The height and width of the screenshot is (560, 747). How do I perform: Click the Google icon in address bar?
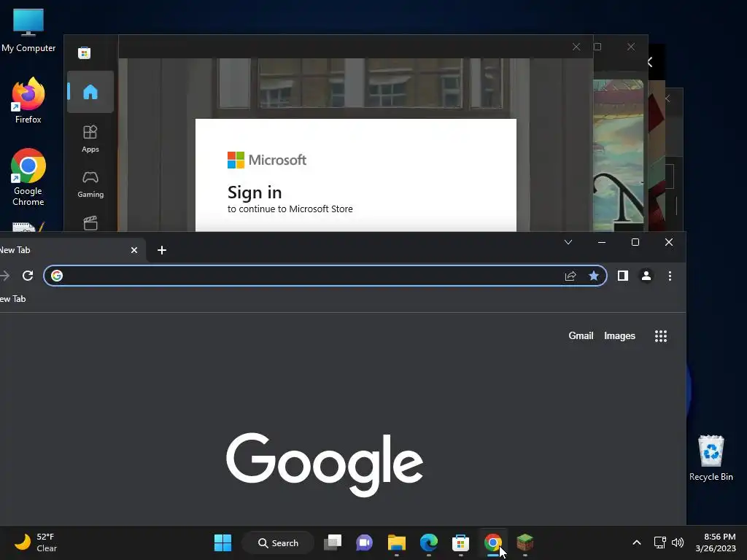coord(57,276)
